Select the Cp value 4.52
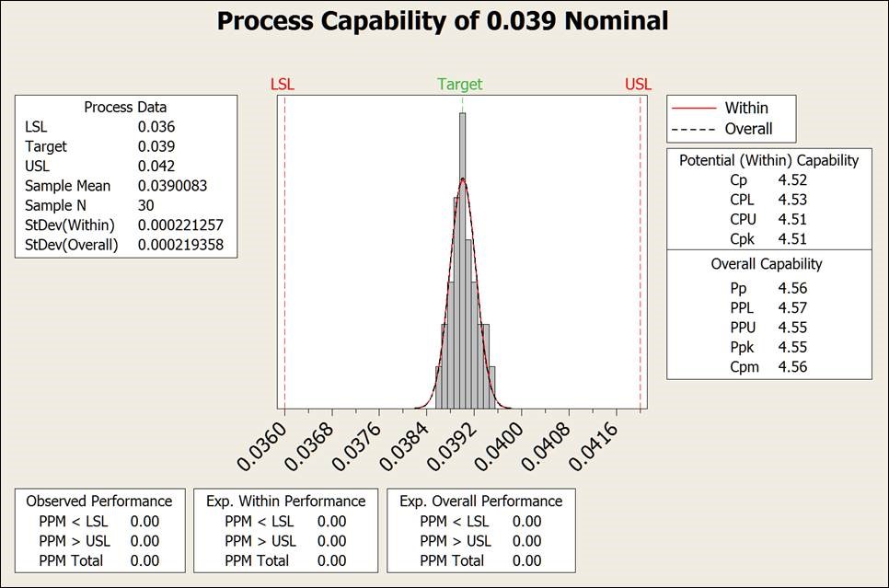Image resolution: width=889 pixels, height=588 pixels. pyautogui.click(x=792, y=180)
